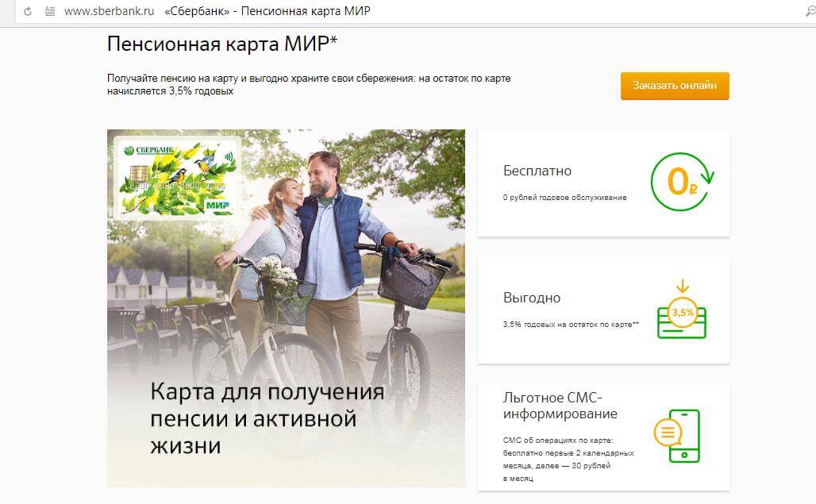Screen dimensions: 816x504
Task: Open the Бесплатно feature card title
Action: 537,171
